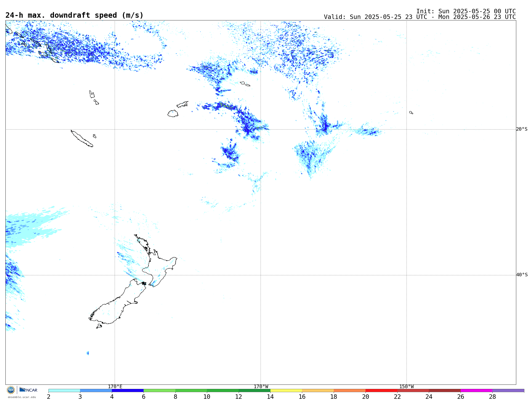532x400 pixels.
Task: Select the dark blue 4–6 m/s swatch
Action: [128, 391]
